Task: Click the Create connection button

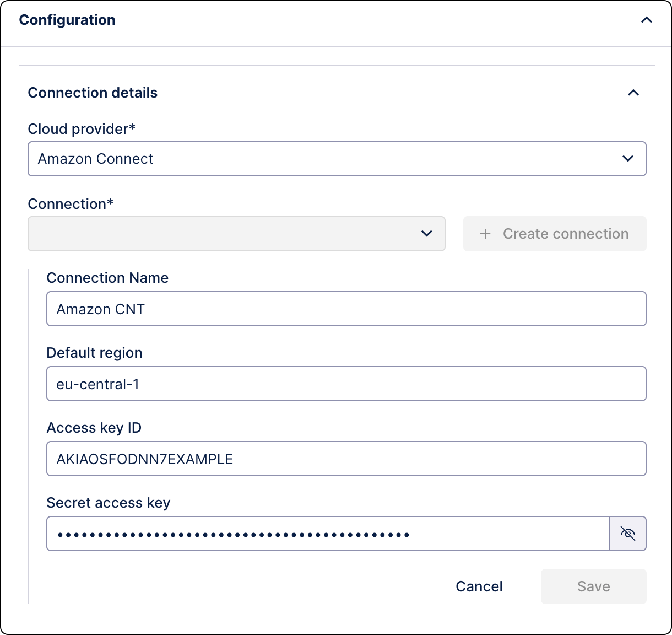Action: point(554,234)
